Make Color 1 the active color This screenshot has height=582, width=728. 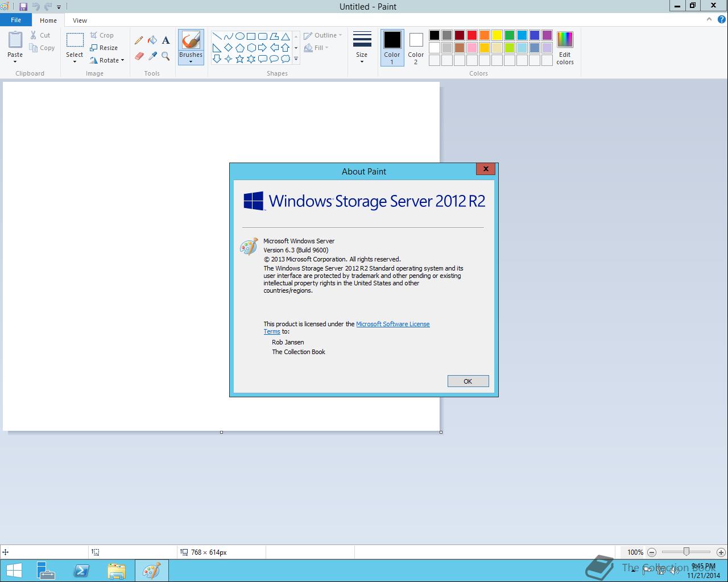tap(392, 48)
